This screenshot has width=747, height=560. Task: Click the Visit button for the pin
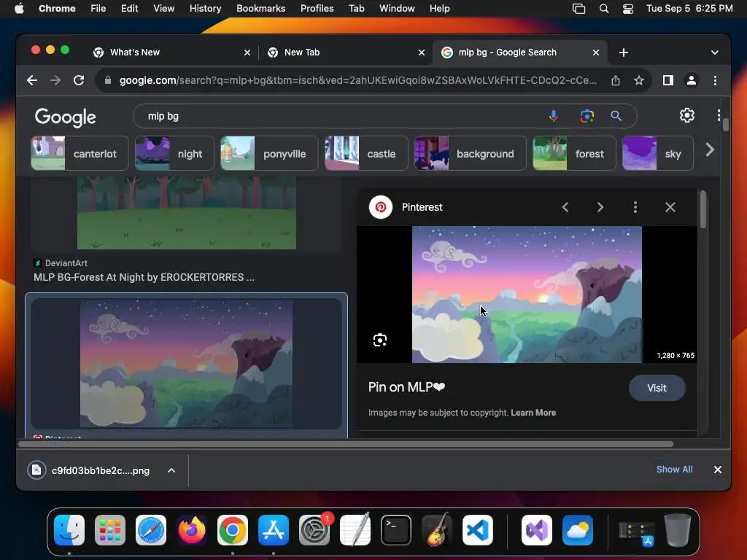coord(657,388)
